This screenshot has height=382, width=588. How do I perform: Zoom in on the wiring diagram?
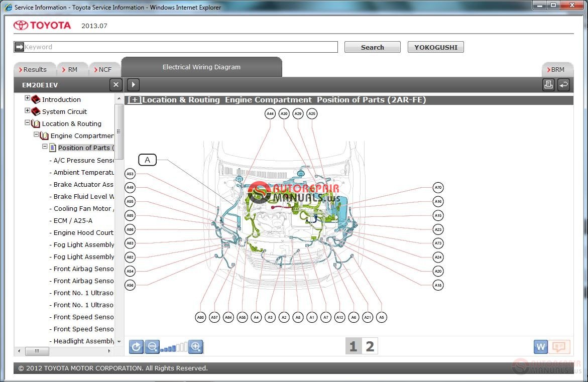coord(196,347)
